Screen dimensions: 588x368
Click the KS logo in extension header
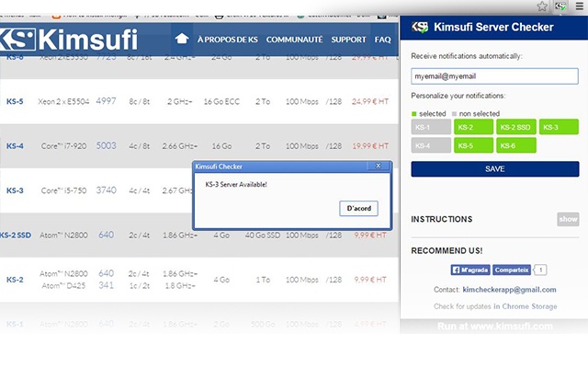point(420,27)
